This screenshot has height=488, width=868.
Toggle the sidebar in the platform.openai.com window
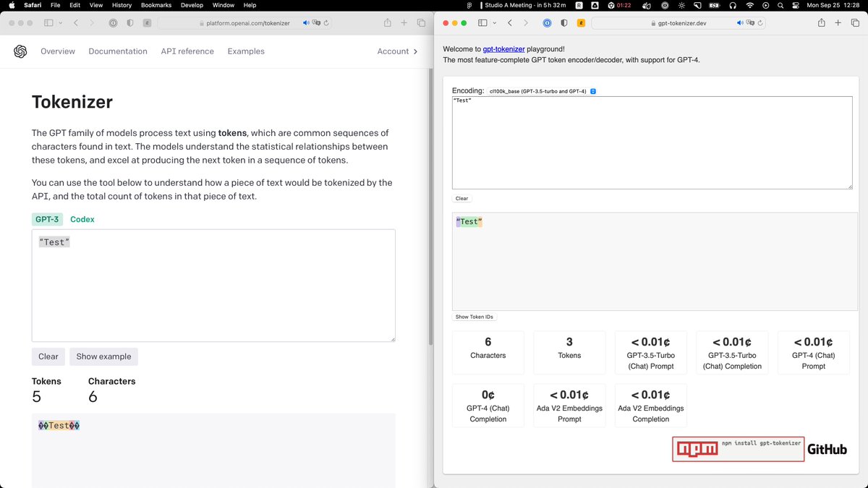48,23
